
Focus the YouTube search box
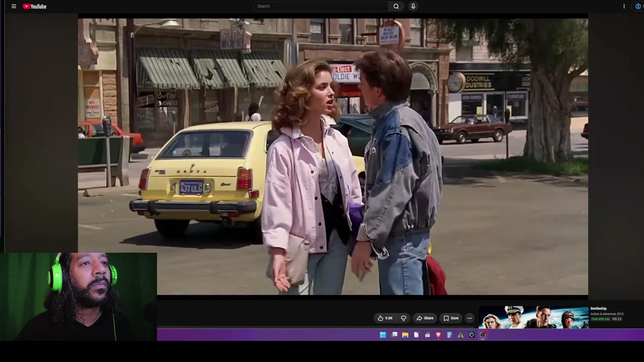coord(320,6)
